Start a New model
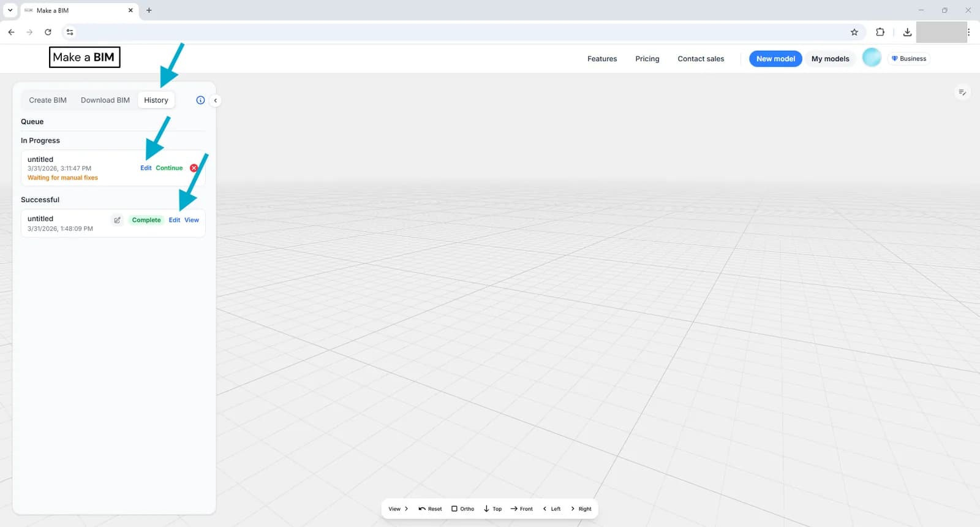 775,59
